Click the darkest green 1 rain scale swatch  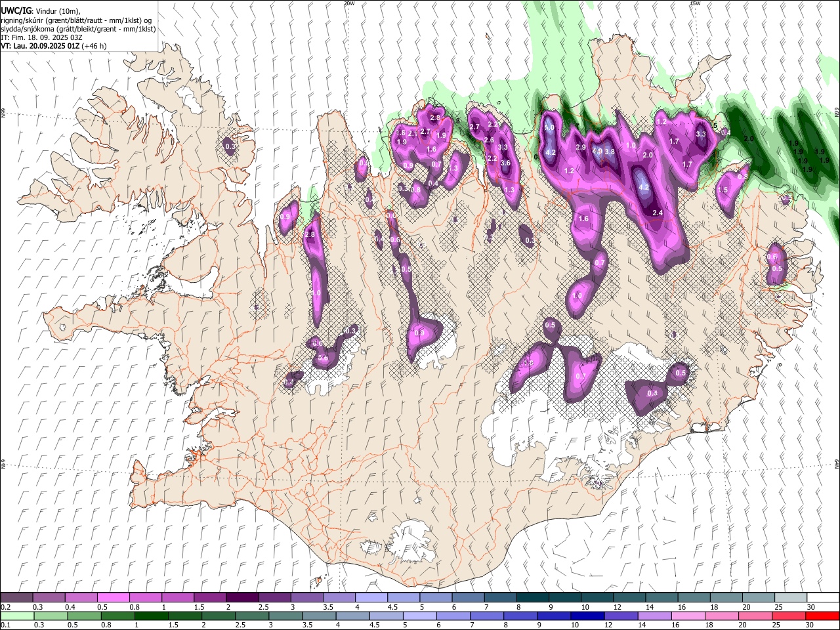(152, 616)
